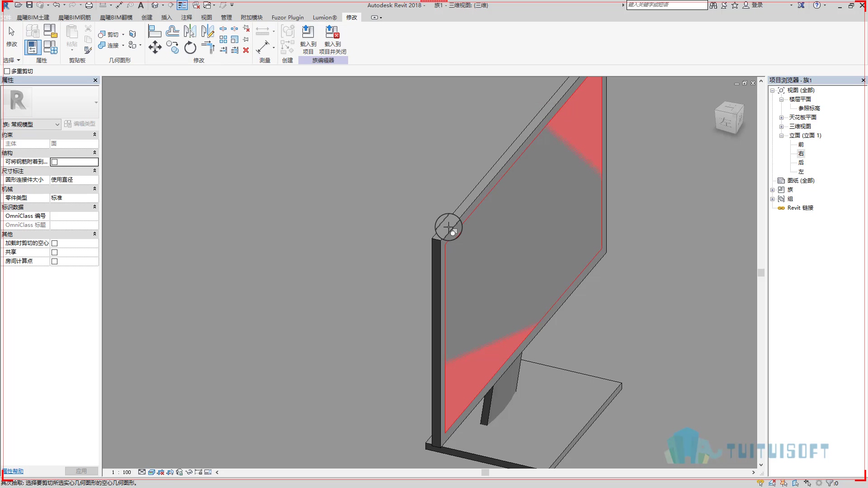Switch to the Fuzor Plugin tab
Image resolution: width=868 pixels, height=488 pixels.
coord(288,17)
